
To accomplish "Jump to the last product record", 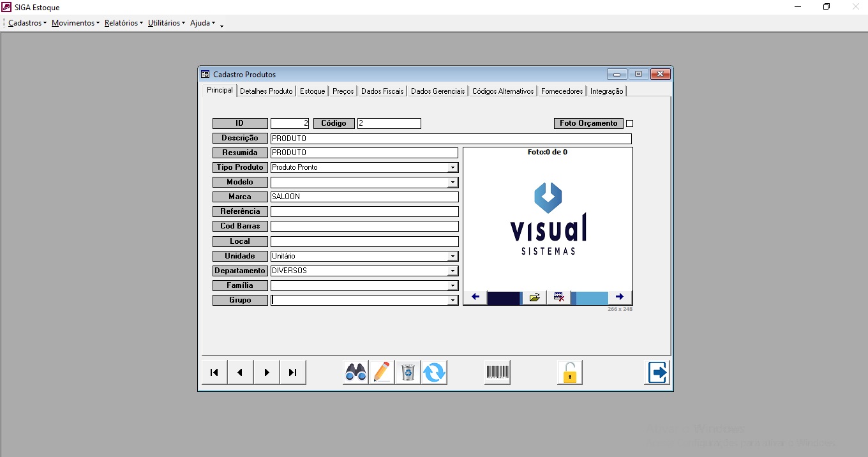I will pyautogui.click(x=293, y=372).
